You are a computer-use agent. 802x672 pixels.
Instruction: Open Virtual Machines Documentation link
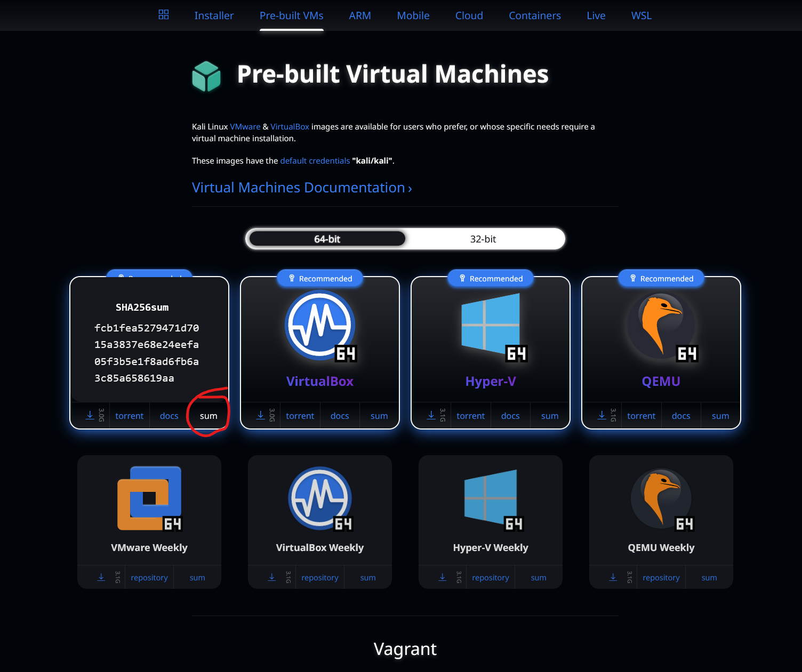tap(302, 188)
